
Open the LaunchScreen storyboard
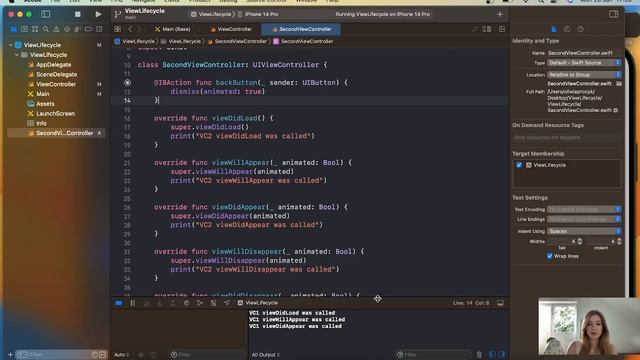click(56, 113)
